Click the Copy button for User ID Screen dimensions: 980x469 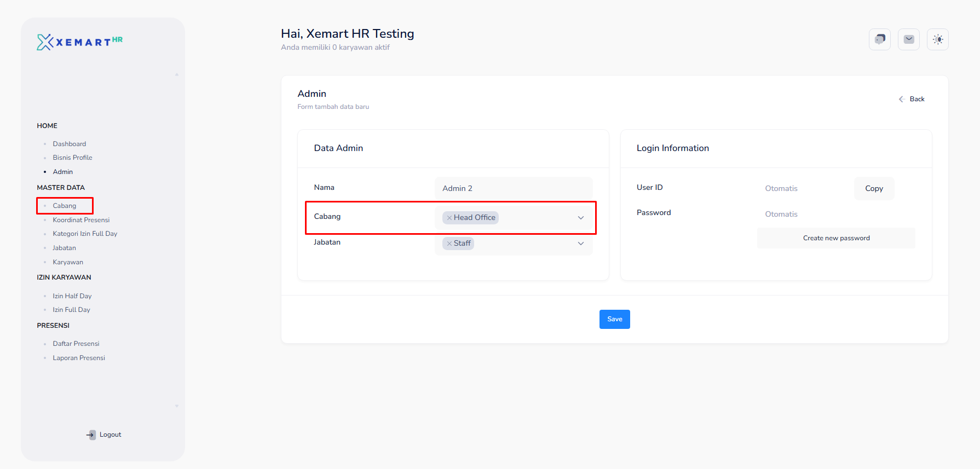tap(874, 188)
